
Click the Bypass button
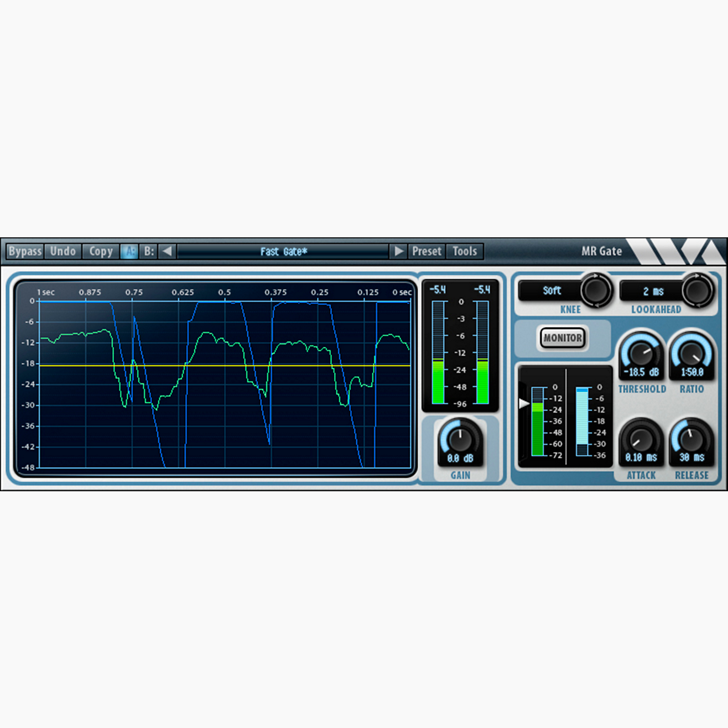25,251
